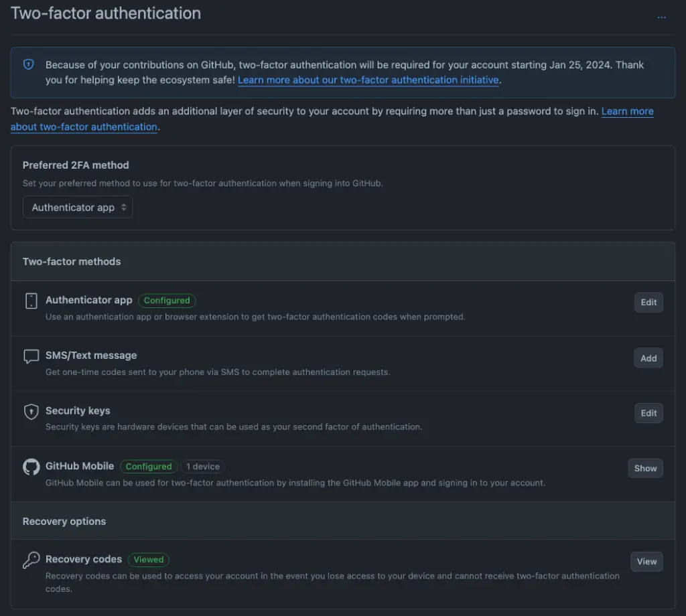Click the Recovery codes title
The width and height of the screenshot is (686, 616).
(x=84, y=559)
